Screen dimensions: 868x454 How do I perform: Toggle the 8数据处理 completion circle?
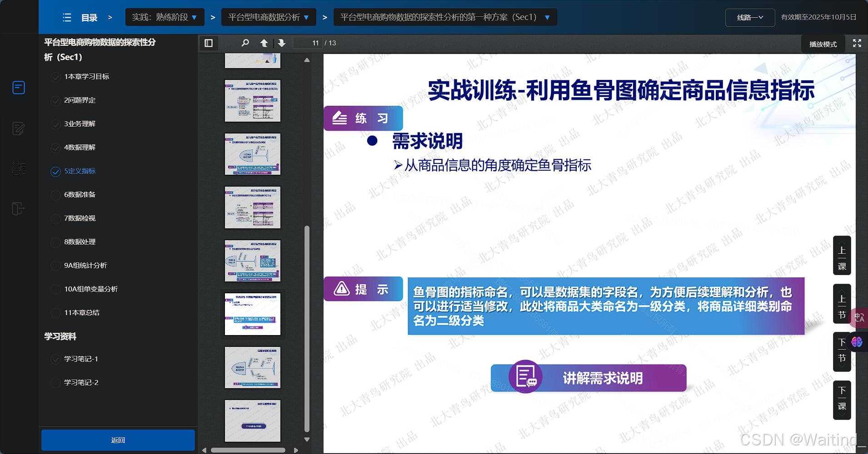(x=55, y=242)
